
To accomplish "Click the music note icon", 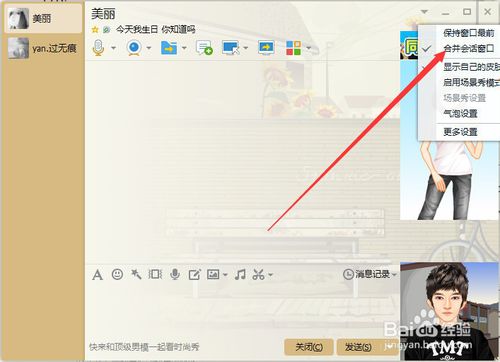I will click(240, 274).
